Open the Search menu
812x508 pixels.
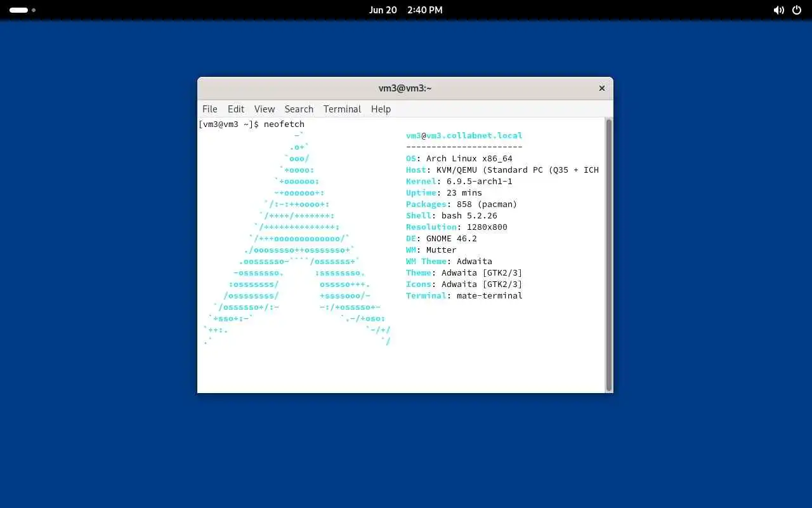coord(299,109)
